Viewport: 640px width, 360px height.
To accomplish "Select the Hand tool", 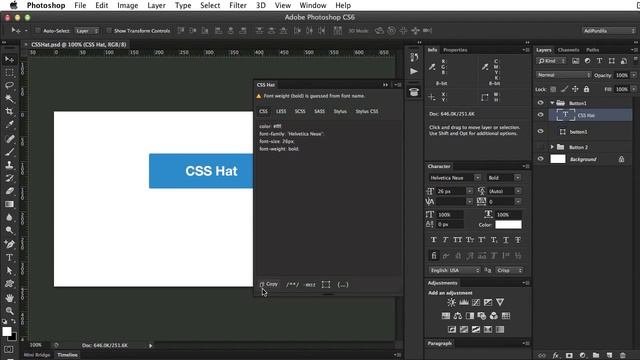I will coord(9,298).
